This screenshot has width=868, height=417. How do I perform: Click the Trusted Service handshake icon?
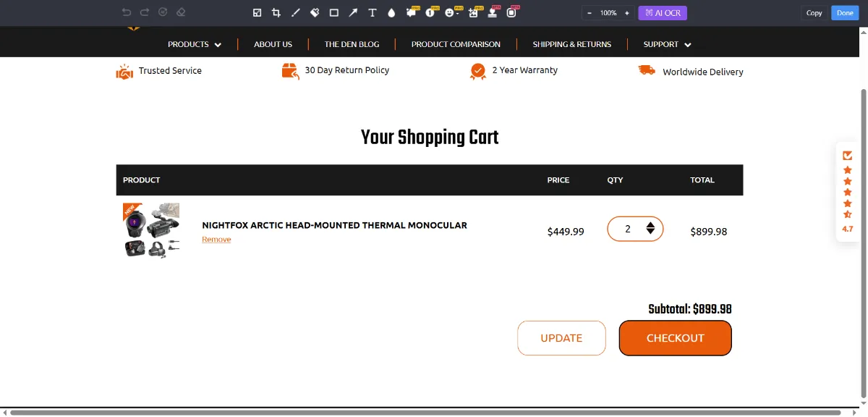click(x=124, y=71)
